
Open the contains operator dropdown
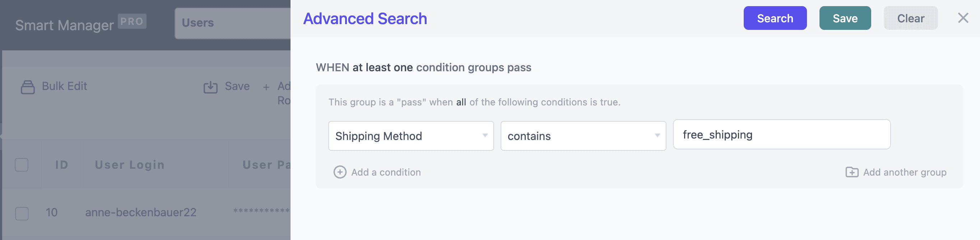[583, 136]
